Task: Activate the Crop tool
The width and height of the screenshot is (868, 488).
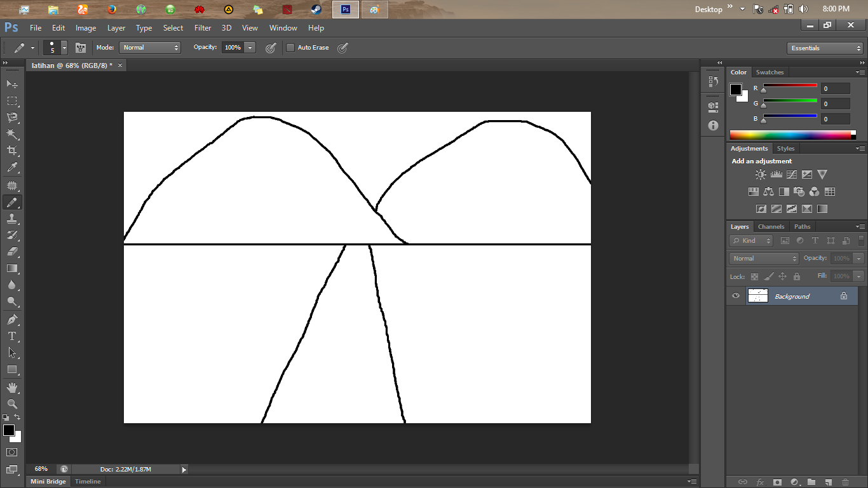Action: point(11,151)
